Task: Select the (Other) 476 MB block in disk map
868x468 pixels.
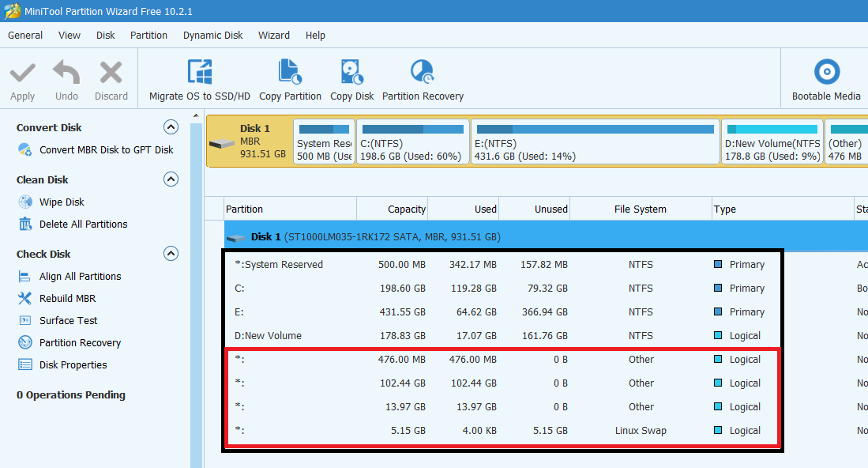Action: pyautogui.click(x=846, y=142)
